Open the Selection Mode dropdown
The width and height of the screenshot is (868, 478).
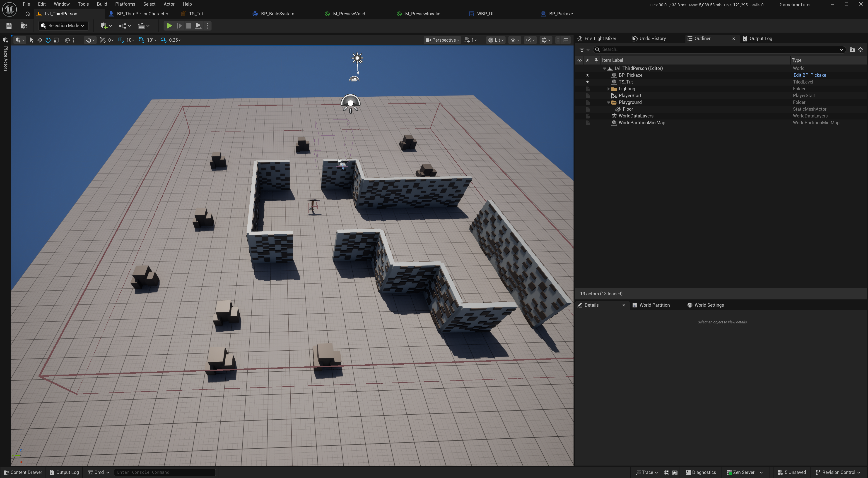pos(63,26)
